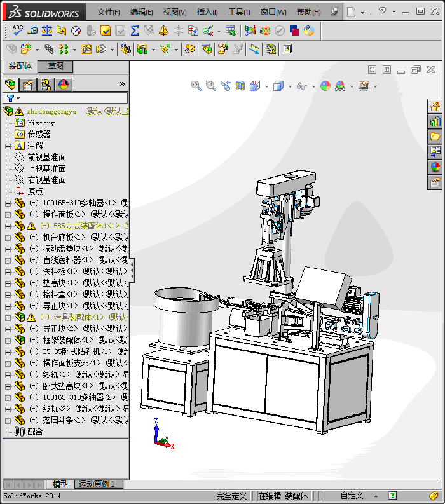Open the Measure tool
445x504 pixels.
click(32, 31)
